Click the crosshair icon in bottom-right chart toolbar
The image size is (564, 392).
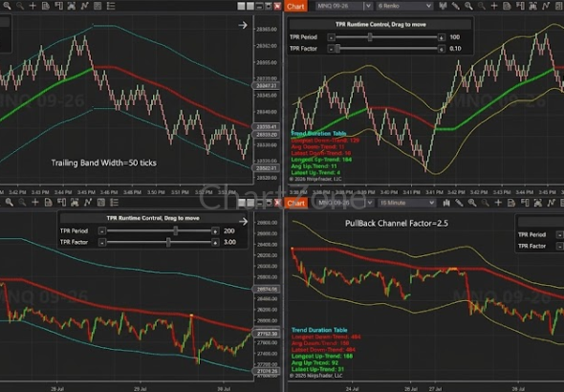tap(498, 203)
